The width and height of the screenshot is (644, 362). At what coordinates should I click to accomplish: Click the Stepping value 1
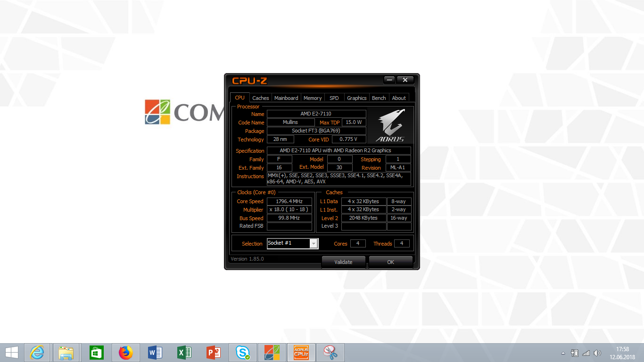(398, 159)
